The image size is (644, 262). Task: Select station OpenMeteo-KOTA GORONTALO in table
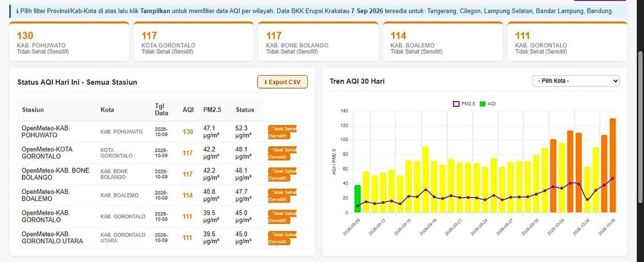pos(47,153)
